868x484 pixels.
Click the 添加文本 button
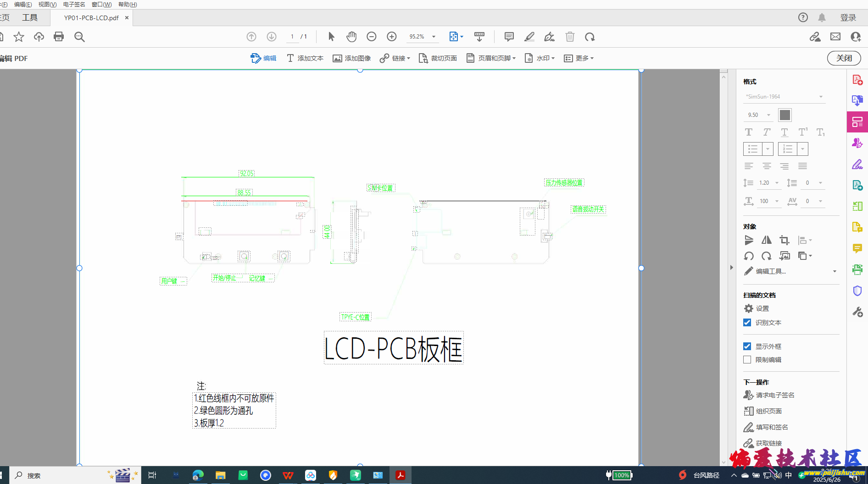click(x=305, y=58)
